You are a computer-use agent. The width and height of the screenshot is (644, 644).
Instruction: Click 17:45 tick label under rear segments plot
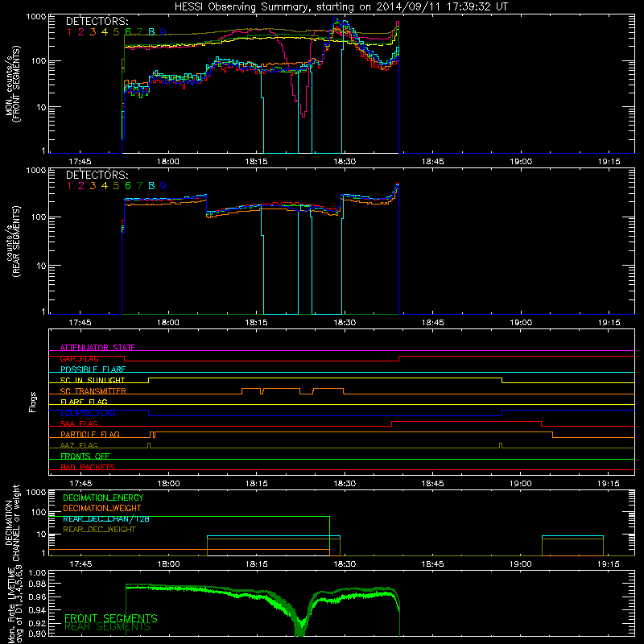point(80,323)
